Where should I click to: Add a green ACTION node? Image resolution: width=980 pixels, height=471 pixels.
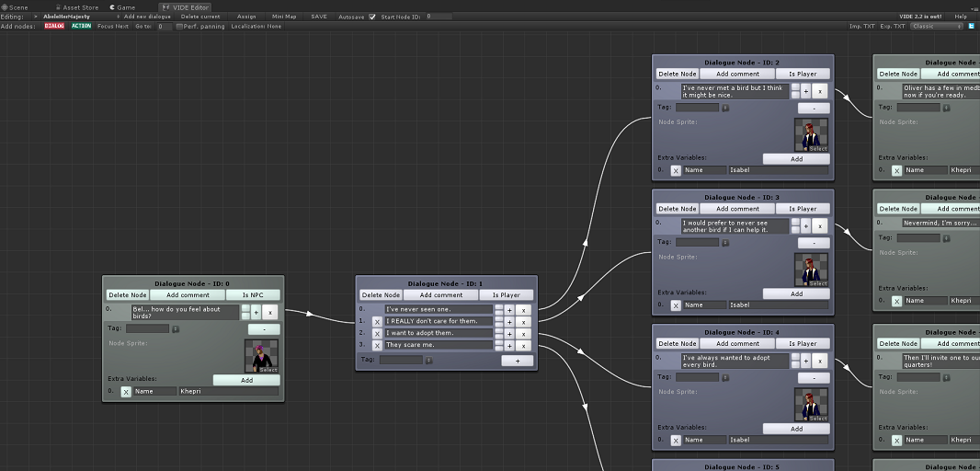tap(82, 26)
